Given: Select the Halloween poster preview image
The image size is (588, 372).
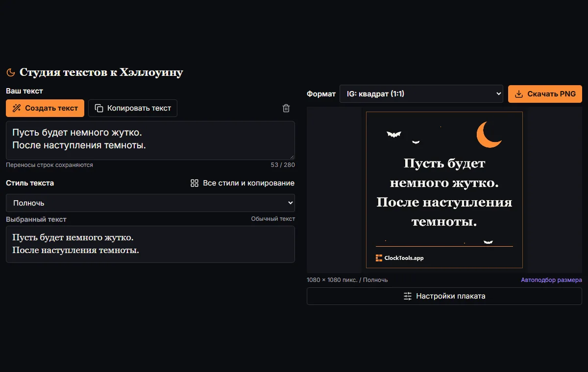Looking at the screenshot, I should 444,190.
